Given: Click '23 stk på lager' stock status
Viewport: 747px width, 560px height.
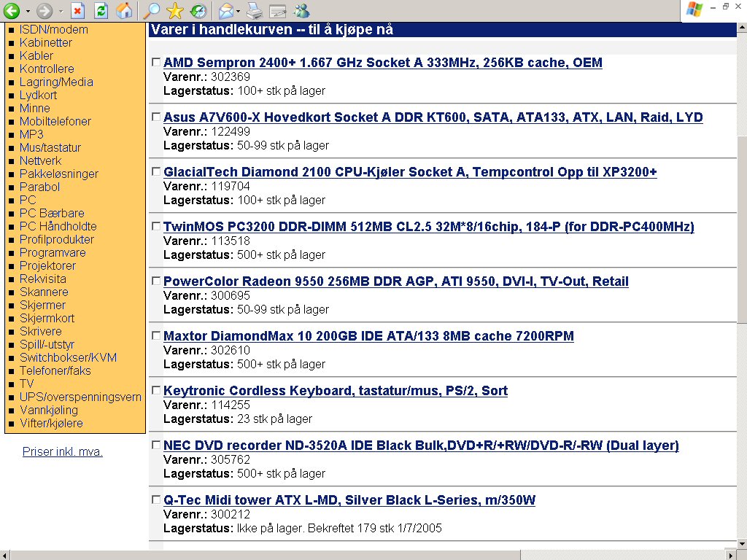Looking at the screenshot, I should (x=275, y=419).
